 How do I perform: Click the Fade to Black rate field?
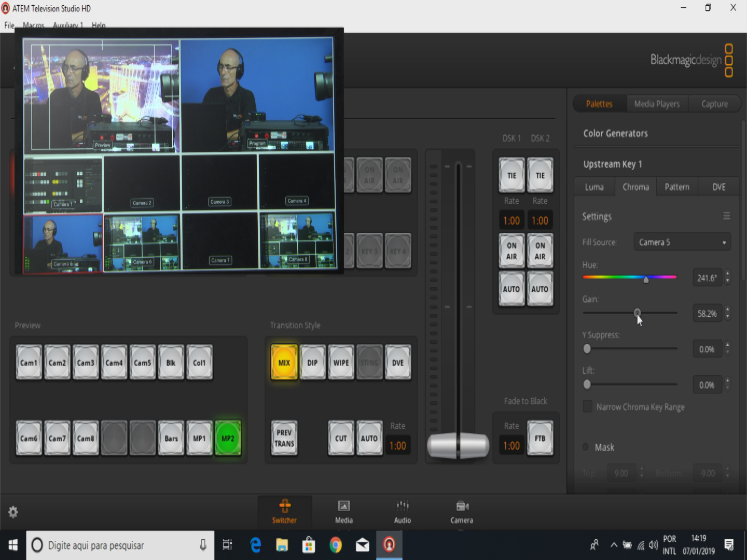pos(511,445)
